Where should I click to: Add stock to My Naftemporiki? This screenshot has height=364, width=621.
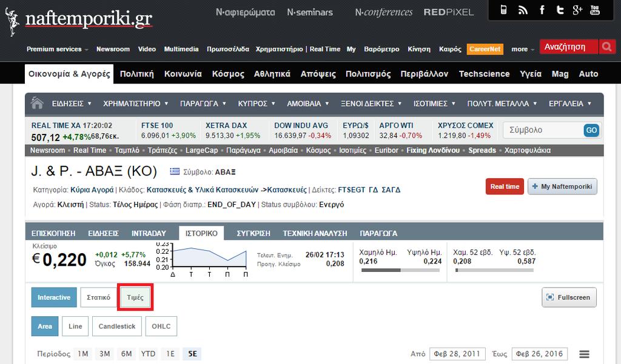click(x=562, y=187)
